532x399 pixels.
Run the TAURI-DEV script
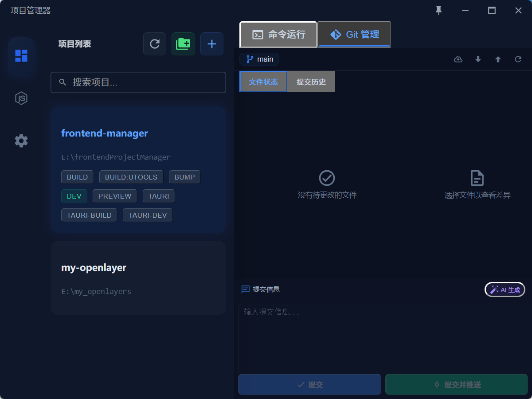pyautogui.click(x=148, y=215)
